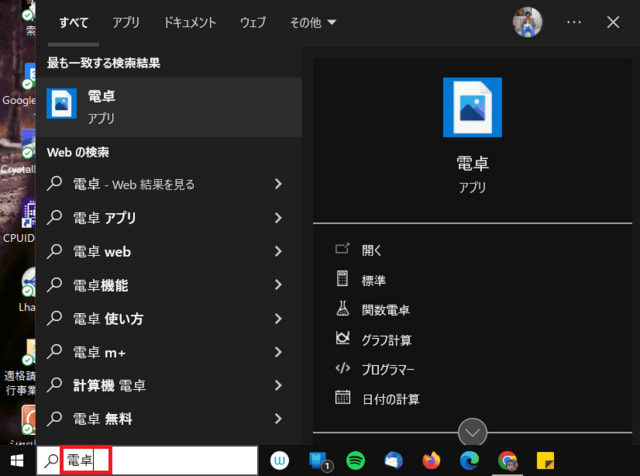Click the Windows Start button
This screenshot has width=640, height=476.
17,460
